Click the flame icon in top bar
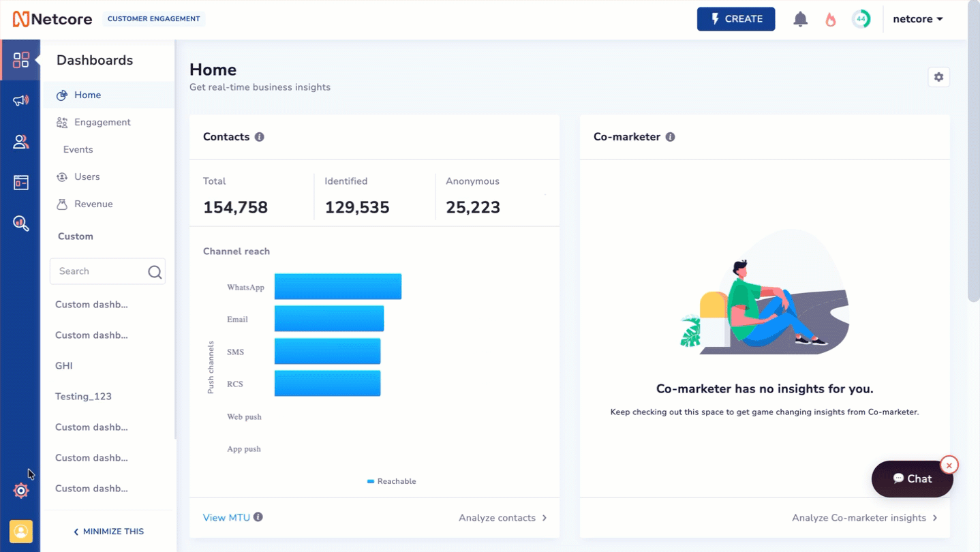The width and height of the screenshot is (980, 552). [x=831, y=19]
